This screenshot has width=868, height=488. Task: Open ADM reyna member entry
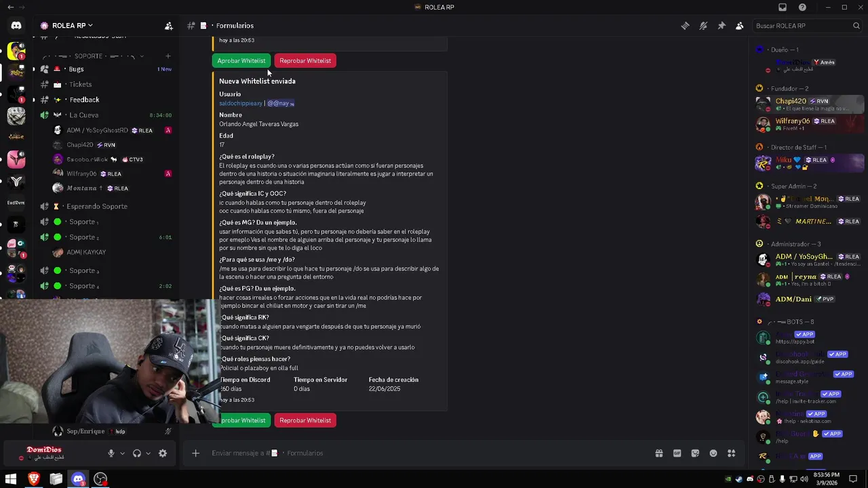[x=809, y=279]
